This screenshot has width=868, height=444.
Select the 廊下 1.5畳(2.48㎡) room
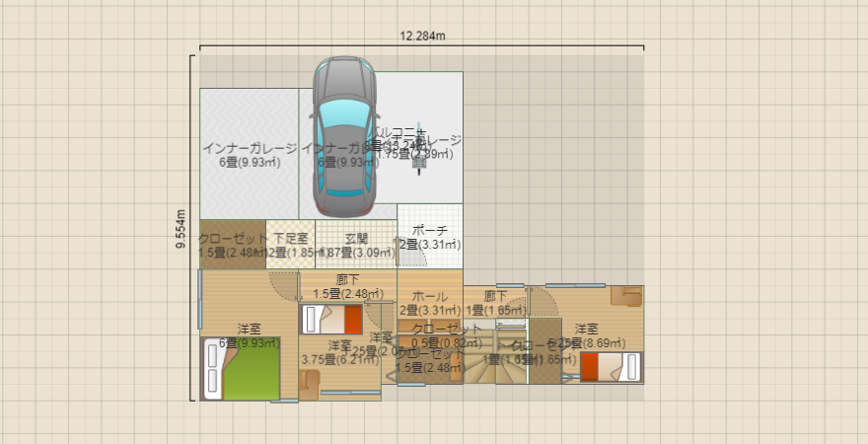347,286
